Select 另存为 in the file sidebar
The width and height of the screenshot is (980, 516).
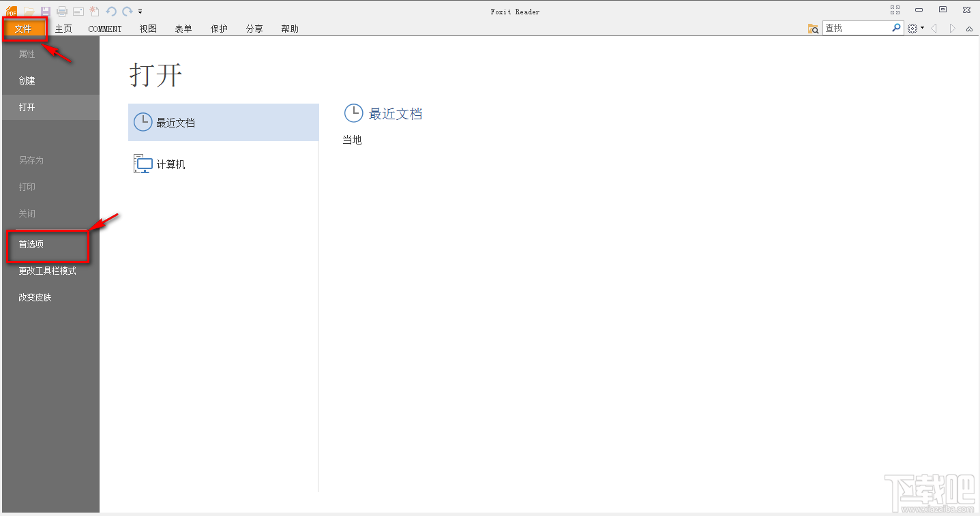tap(50, 160)
